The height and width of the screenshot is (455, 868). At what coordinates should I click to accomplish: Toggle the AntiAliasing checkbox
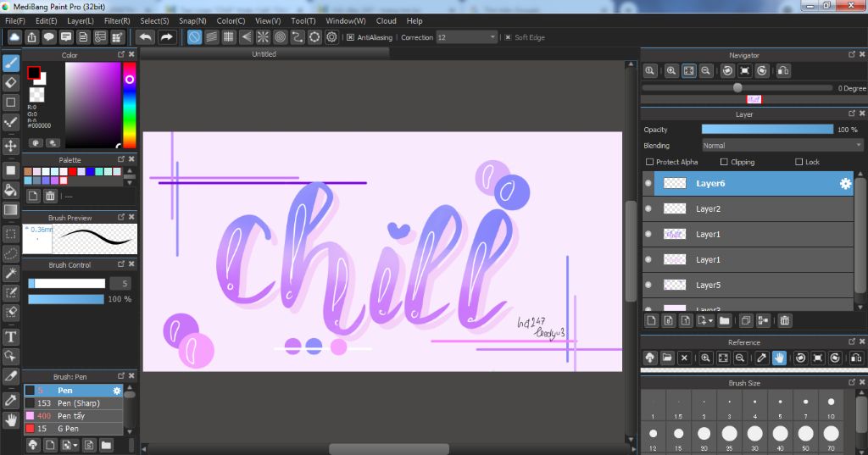[x=350, y=37]
